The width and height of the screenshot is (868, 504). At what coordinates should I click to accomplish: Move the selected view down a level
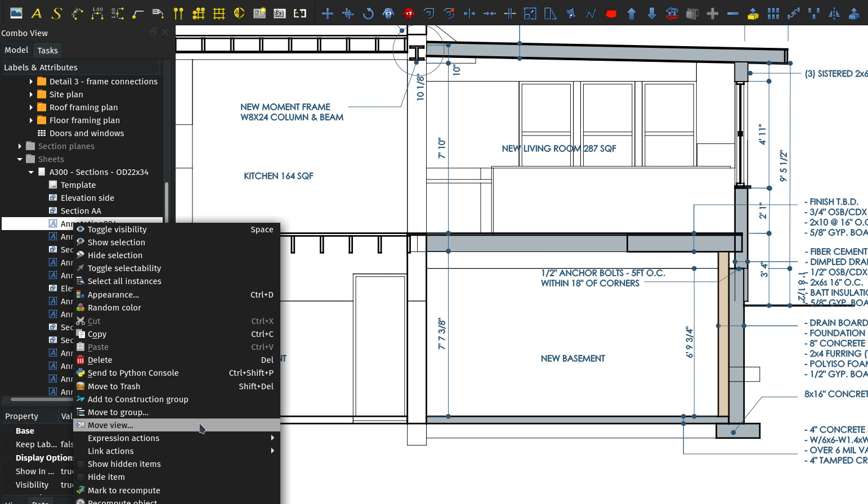652,13
